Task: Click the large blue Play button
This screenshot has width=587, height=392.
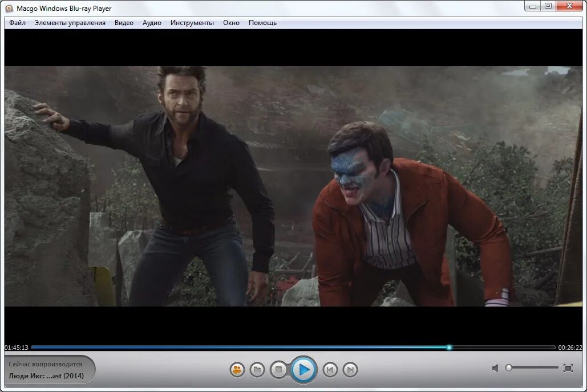Action: point(303,370)
